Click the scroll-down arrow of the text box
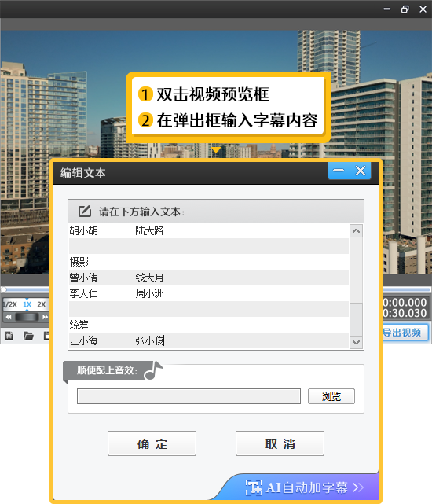 pos(356,342)
